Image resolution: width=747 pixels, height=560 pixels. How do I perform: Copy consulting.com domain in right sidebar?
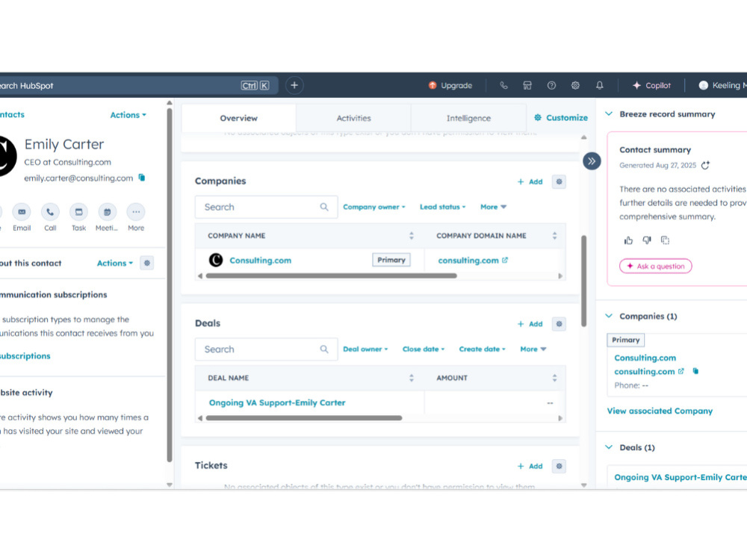click(x=695, y=371)
